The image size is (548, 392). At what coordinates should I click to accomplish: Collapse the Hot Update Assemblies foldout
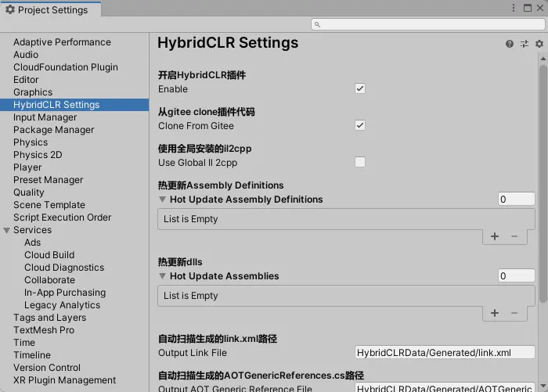click(x=163, y=276)
